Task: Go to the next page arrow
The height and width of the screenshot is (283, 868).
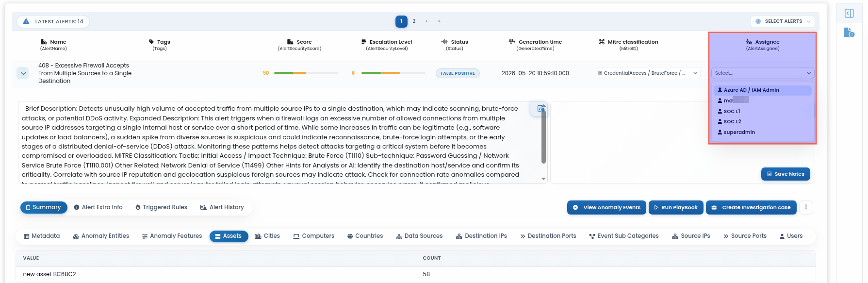Action: click(426, 21)
